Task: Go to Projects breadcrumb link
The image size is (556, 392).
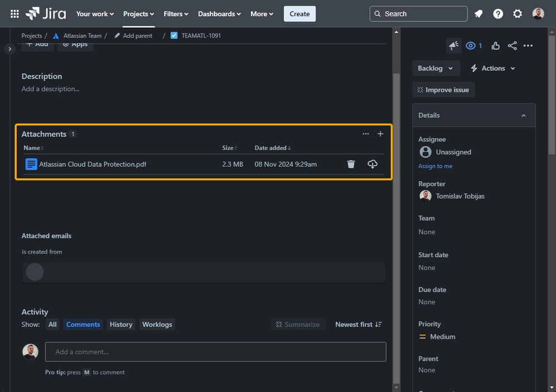Action: point(32,36)
